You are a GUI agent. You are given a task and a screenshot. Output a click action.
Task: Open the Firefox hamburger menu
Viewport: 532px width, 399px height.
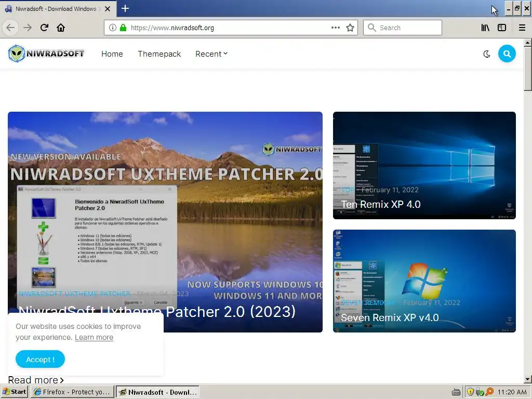coord(522,28)
